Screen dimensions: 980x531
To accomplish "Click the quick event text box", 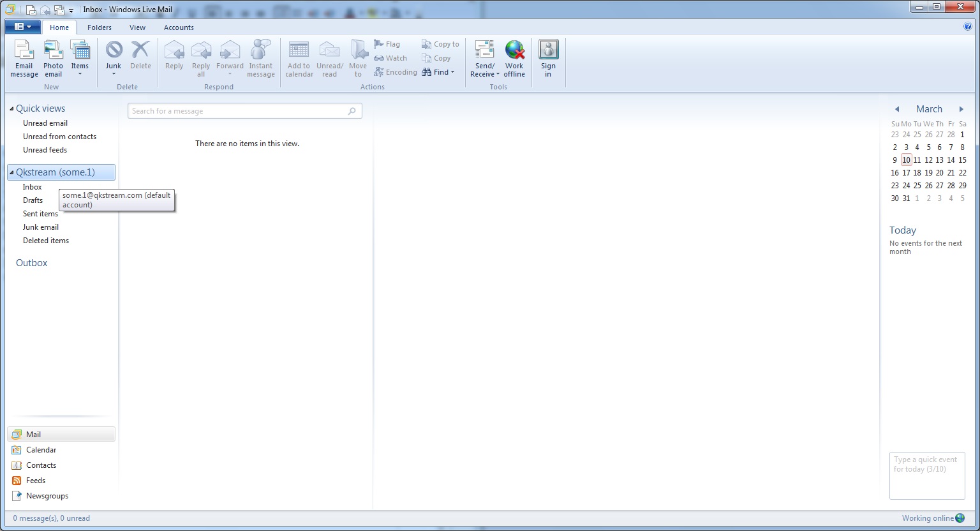I will pyautogui.click(x=927, y=476).
